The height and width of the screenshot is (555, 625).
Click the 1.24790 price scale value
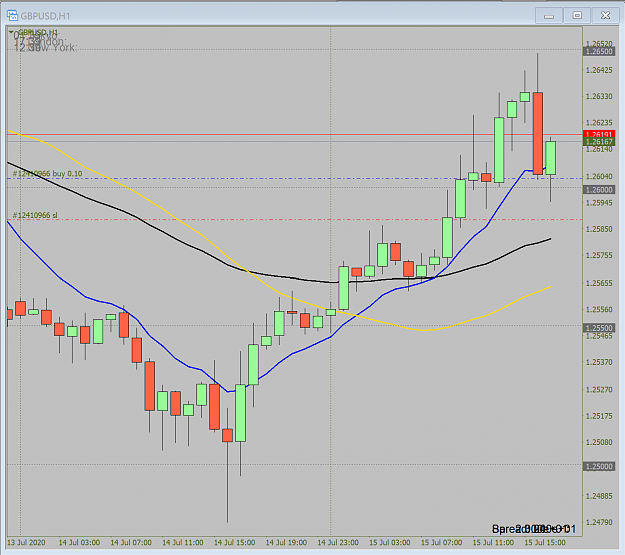599,522
